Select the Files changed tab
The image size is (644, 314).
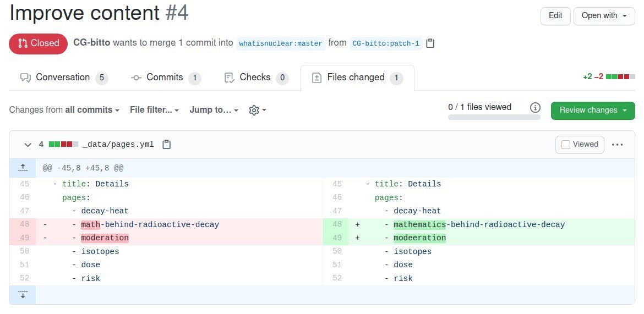pyautogui.click(x=357, y=78)
